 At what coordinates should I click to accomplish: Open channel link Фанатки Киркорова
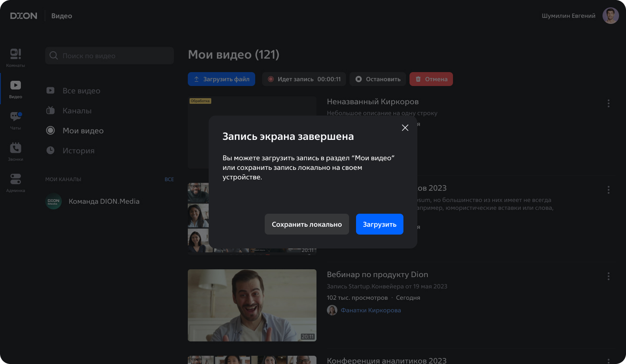click(371, 310)
